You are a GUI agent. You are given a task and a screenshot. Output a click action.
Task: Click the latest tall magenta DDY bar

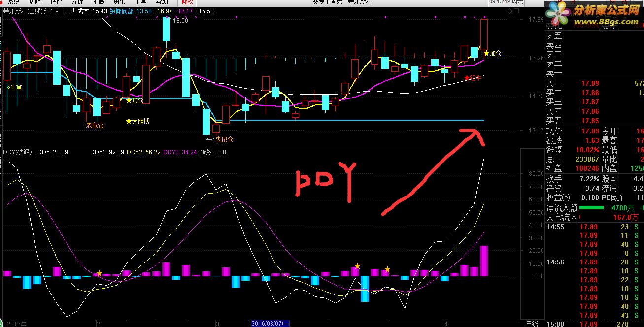click(484, 261)
